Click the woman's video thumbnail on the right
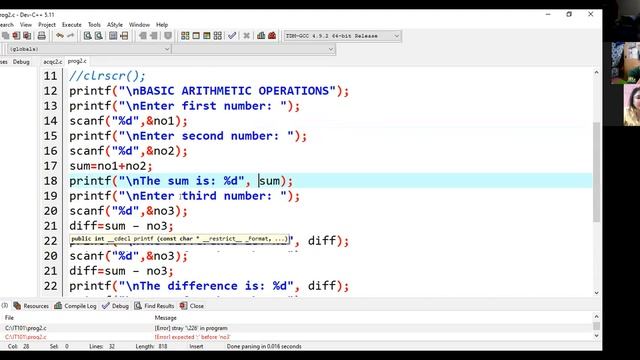640x360 pixels. tap(631, 105)
